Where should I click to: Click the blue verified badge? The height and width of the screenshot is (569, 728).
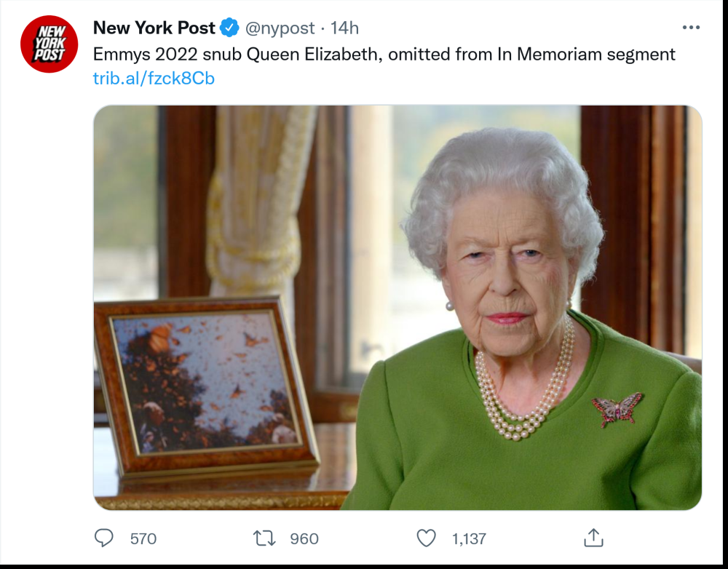pos(230,28)
